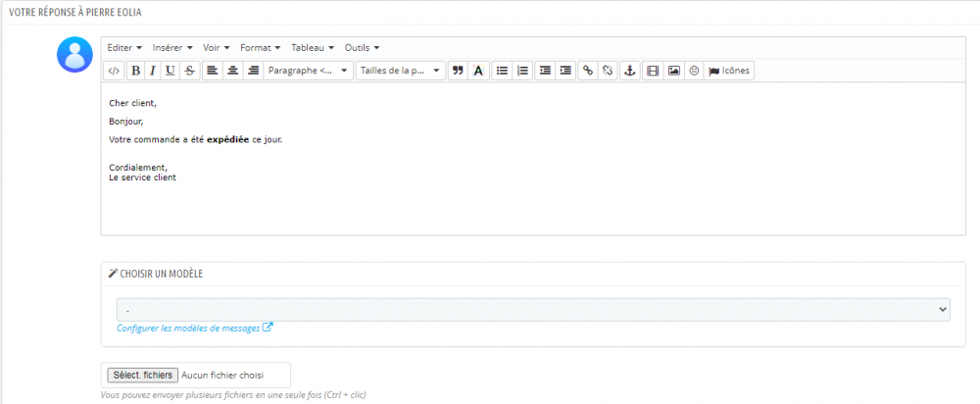
Task: Insert a numbered list
Action: (522, 71)
